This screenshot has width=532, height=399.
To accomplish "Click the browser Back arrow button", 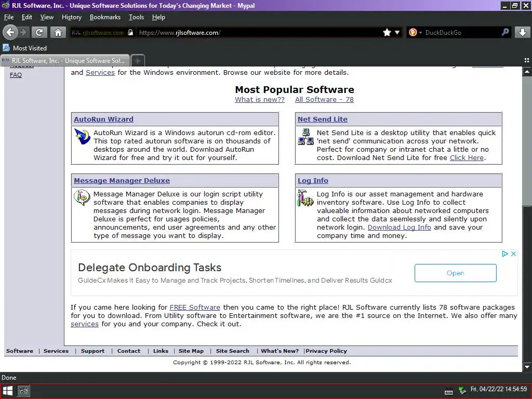I will click(10, 32).
